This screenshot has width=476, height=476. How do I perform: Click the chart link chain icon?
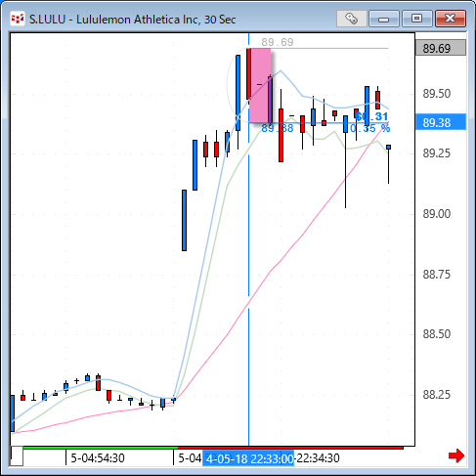pyautogui.click(x=351, y=19)
